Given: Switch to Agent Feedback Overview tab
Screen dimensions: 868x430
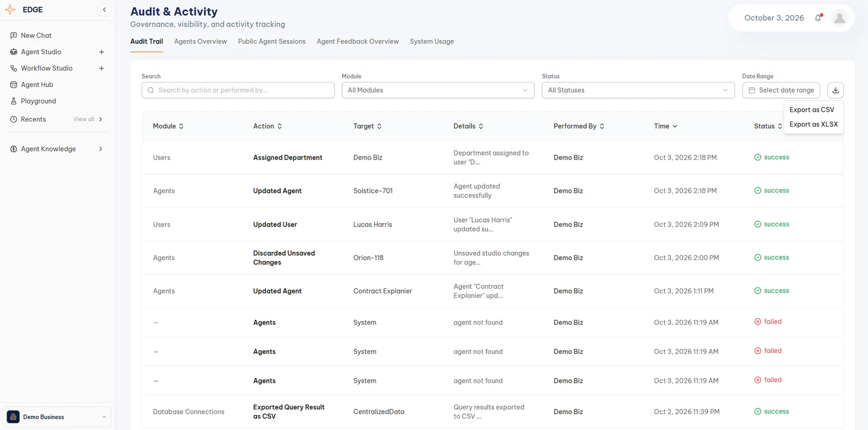Looking at the screenshot, I should click(x=358, y=41).
